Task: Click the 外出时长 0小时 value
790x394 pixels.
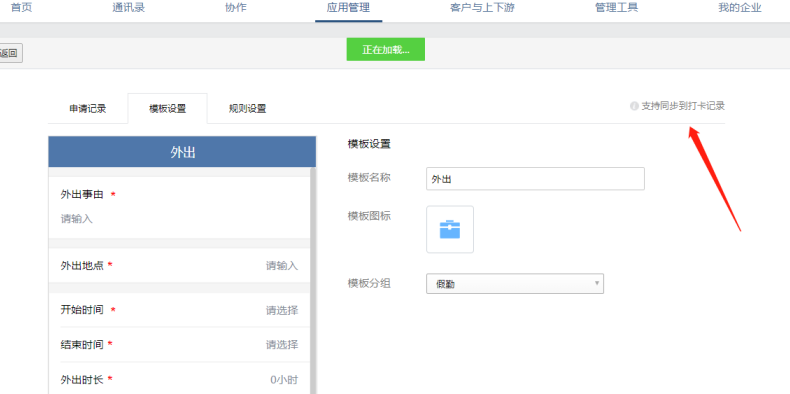Action: pos(284,380)
